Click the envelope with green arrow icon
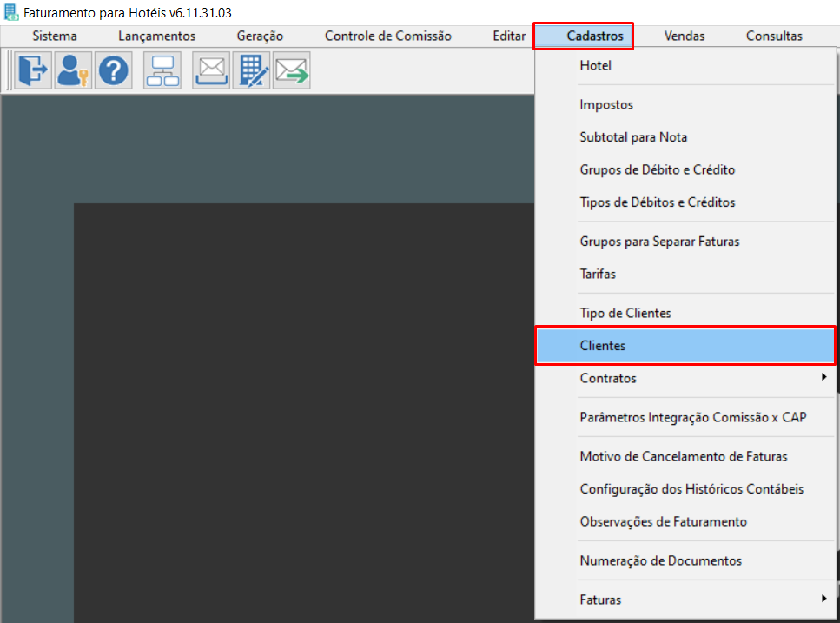Viewport: 840px width, 623px height. tap(291, 70)
